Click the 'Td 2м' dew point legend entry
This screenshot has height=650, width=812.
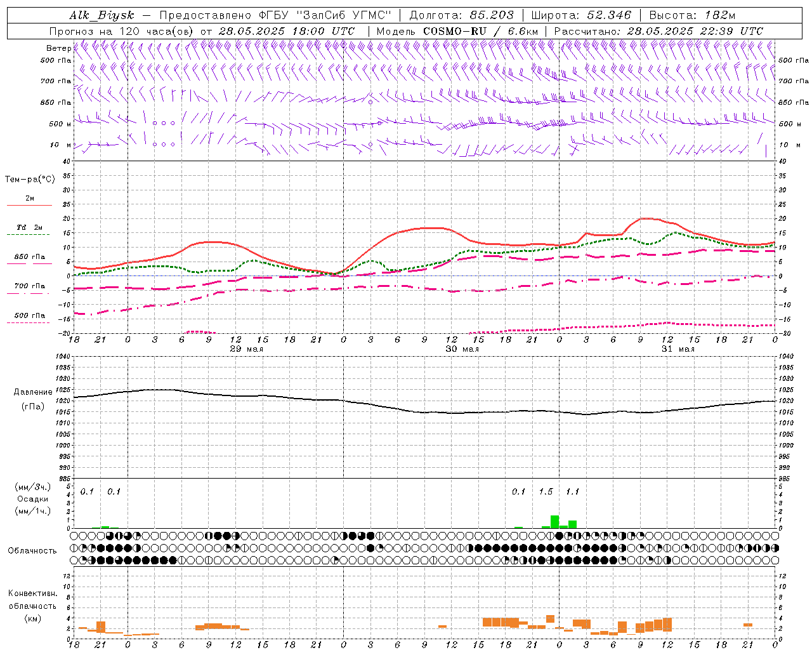tap(30, 227)
